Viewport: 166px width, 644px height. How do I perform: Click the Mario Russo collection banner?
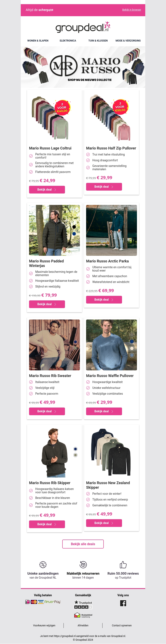click(83, 67)
